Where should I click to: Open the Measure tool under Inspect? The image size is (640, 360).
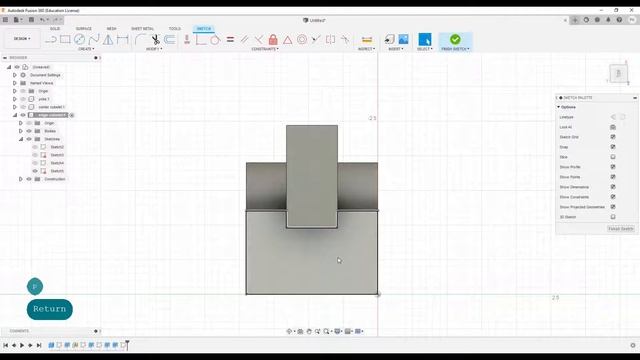coord(367,40)
